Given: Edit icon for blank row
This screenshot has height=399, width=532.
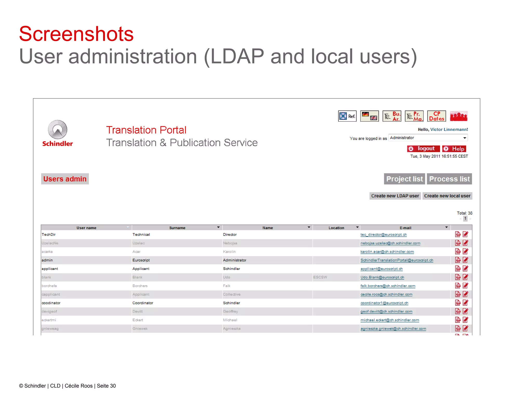Looking at the screenshot, I should coord(465,277).
